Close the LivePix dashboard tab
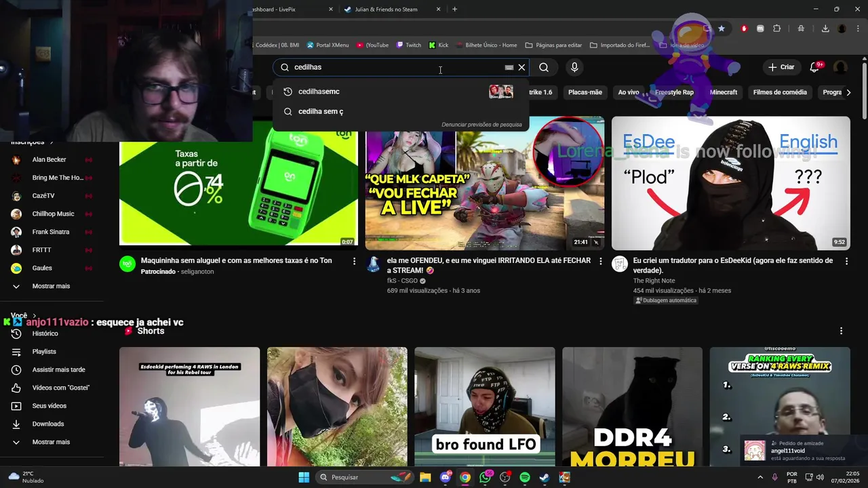 click(x=331, y=9)
